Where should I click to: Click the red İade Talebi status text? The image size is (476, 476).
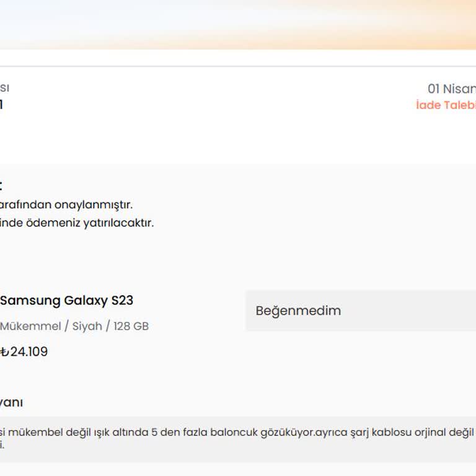446,105
